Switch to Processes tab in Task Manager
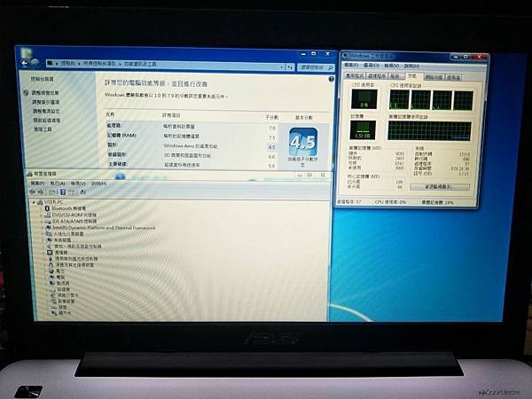532x399 pixels. 377,76
